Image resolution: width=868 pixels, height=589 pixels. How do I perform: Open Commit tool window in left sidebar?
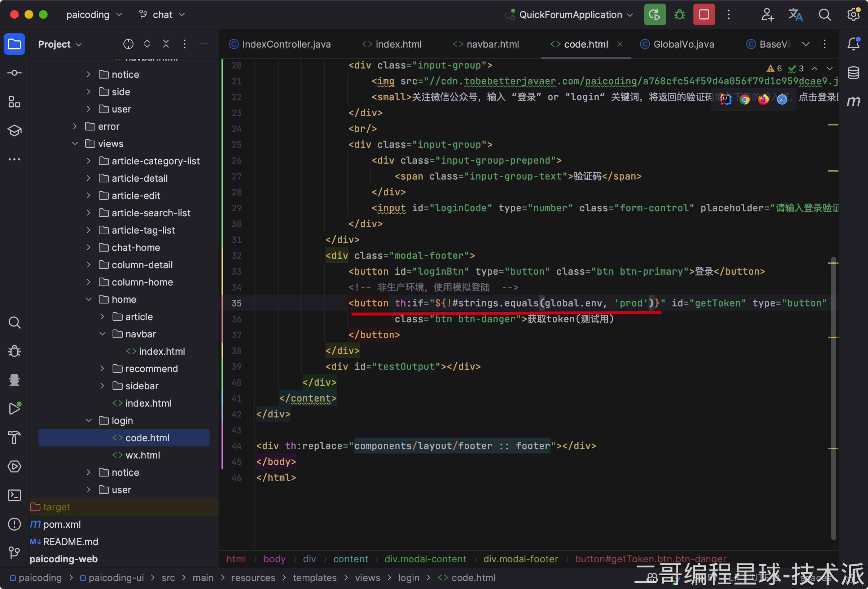point(14,73)
